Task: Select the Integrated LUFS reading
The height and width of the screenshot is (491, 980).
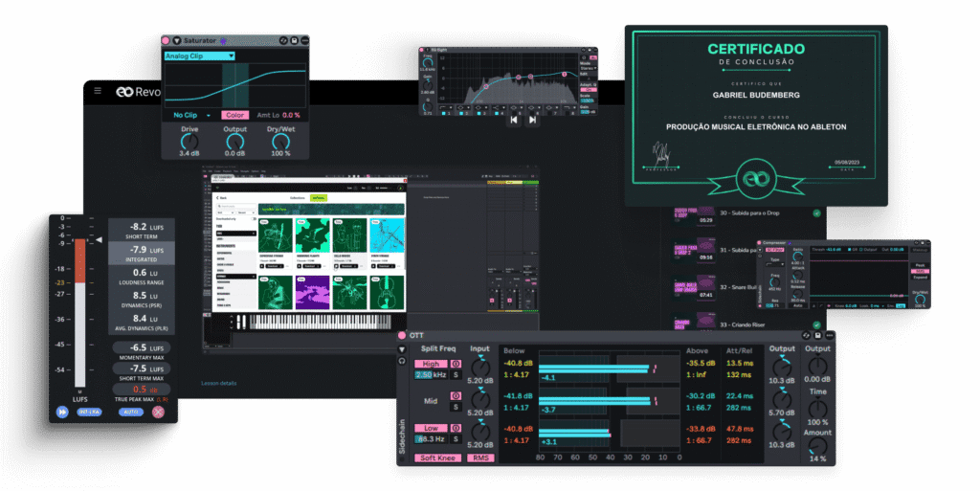Action: [140, 253]
